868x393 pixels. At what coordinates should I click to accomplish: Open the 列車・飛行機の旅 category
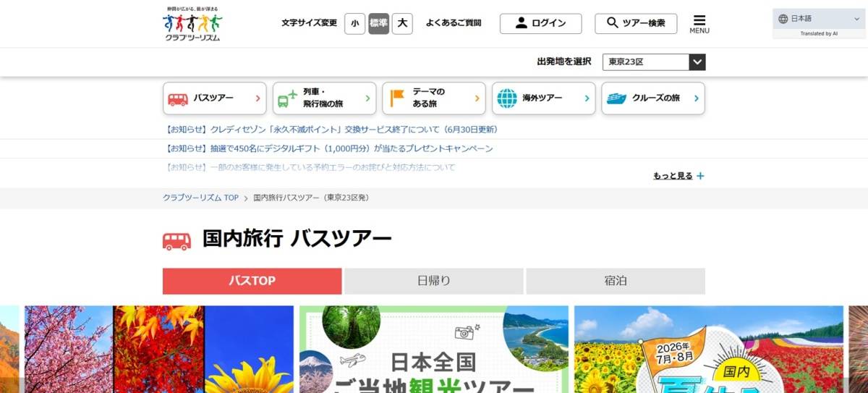coord(325,98)
